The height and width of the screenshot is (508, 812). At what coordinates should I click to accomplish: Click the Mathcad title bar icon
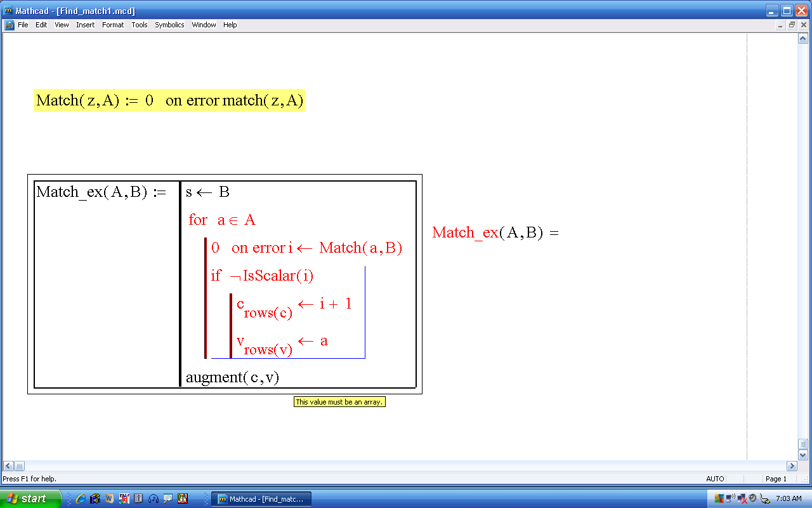click(8, 11)
